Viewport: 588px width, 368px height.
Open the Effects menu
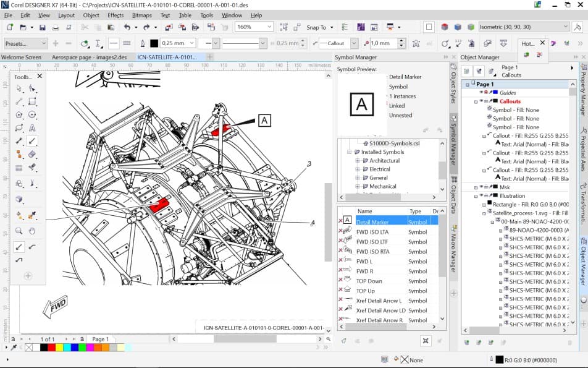pyautogui.click(x=115, y=15)
